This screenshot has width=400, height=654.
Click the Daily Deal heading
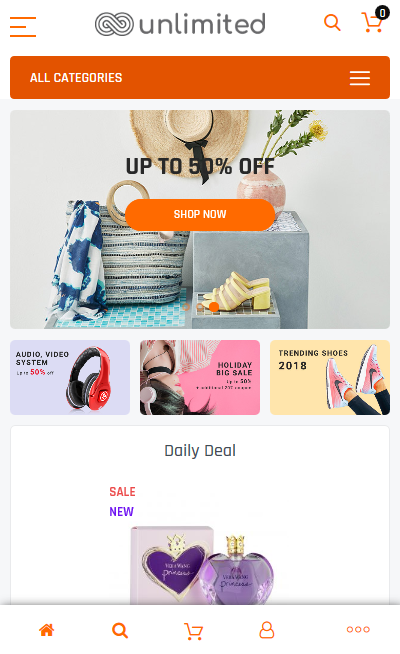(x=200, y=450)
